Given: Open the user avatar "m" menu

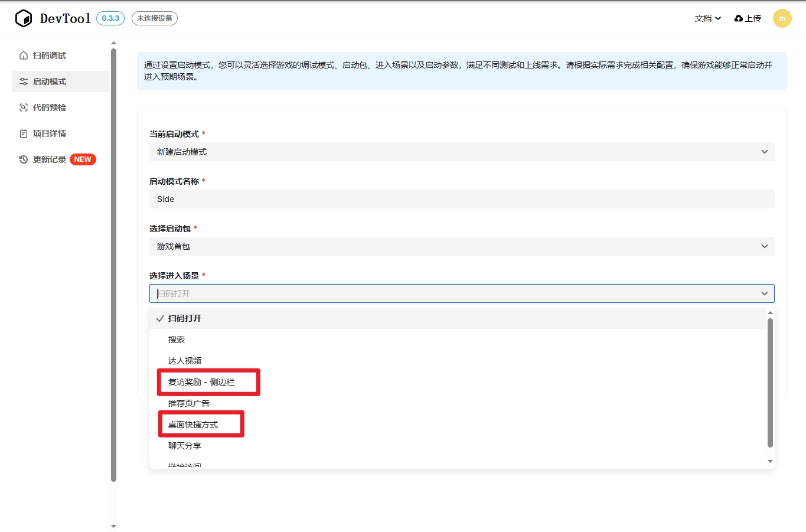Looking at the screenshot, I should pos(782,18).
